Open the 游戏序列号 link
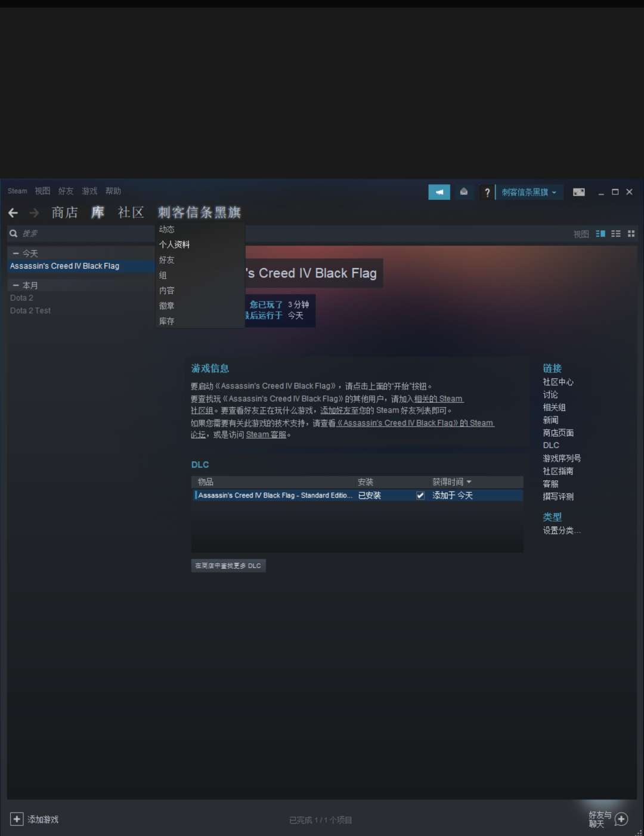Screen dimensions: 644x836 tap(562, 458)
